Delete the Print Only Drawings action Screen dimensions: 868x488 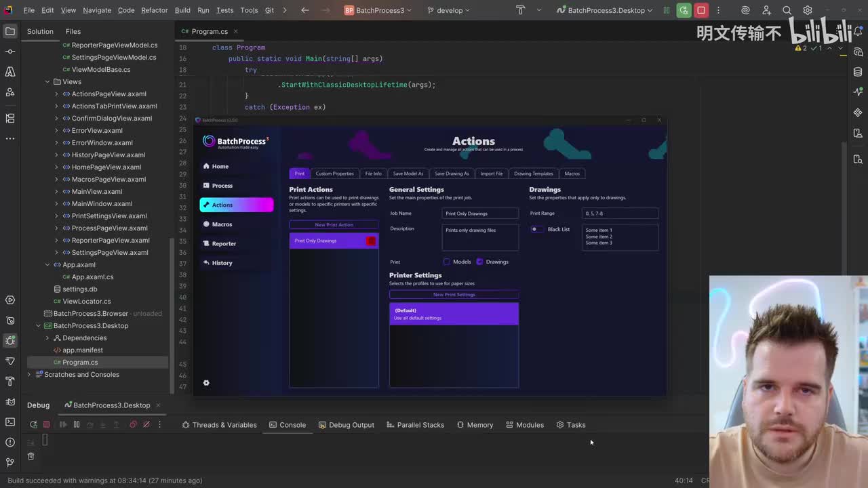coord(371,241)
